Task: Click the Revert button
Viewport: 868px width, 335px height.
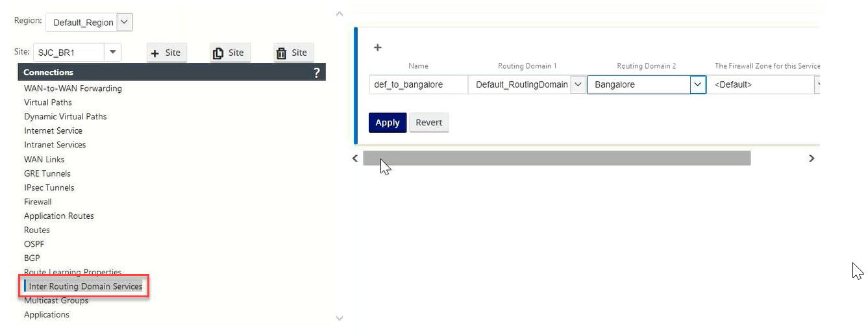Action: tap(429, 123)
